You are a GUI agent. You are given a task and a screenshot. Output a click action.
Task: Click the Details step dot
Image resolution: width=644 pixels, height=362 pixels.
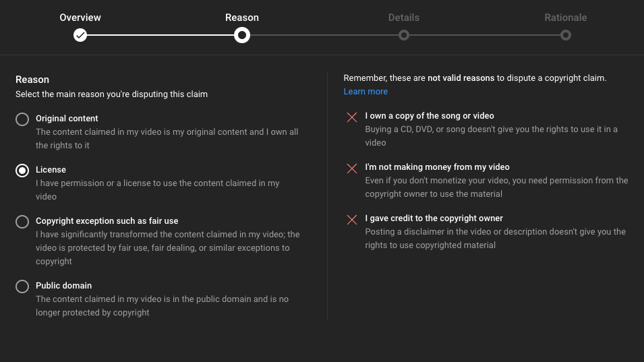403,35
